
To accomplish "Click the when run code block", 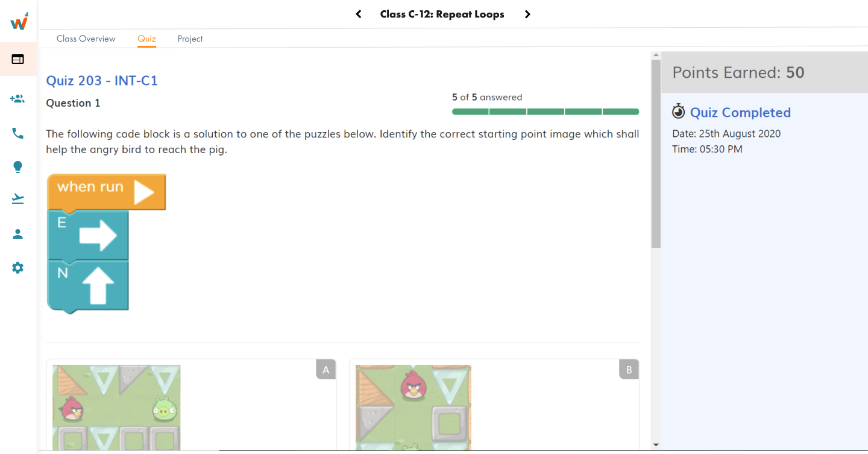I will point(106,192).
